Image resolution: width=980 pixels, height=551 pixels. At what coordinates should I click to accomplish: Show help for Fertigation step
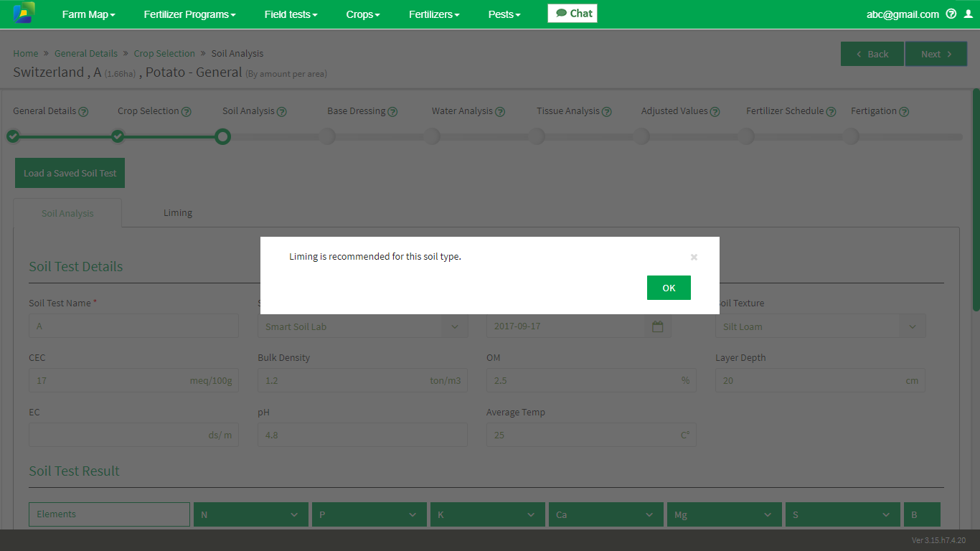click(904, 112)
